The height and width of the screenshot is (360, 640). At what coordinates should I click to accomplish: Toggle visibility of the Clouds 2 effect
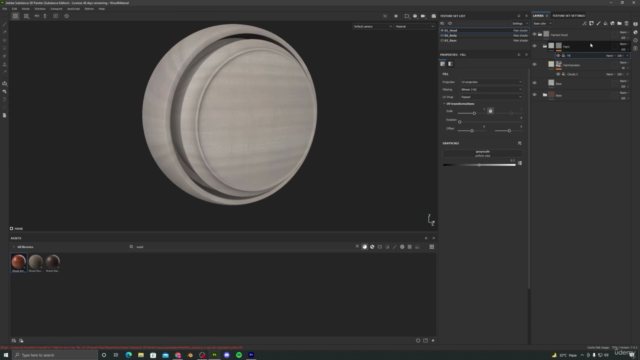click(x=558, y=74)
